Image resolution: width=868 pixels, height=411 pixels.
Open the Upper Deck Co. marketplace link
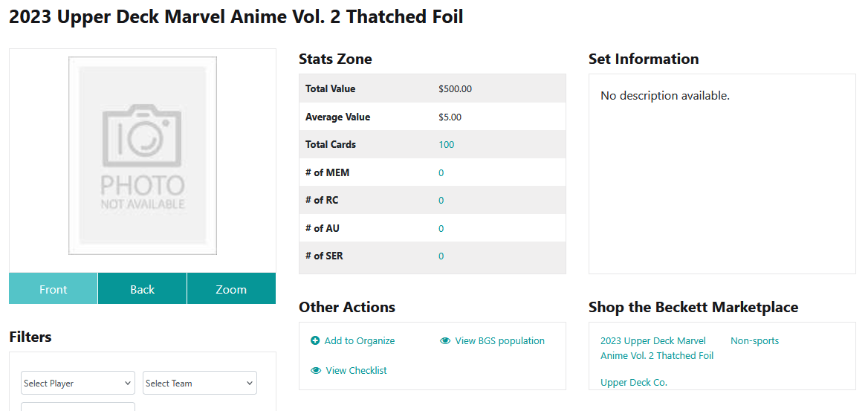pos(634,382)
